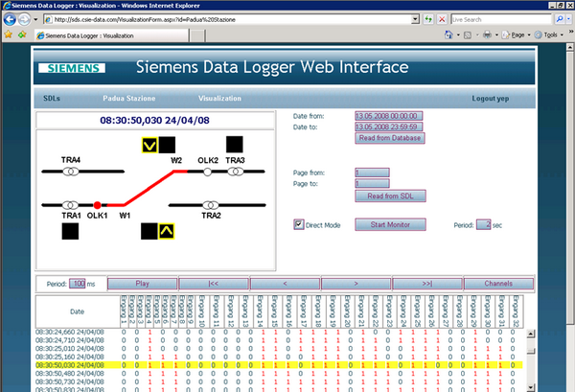Click the red Stop loading icon
This screenshot has height=392, width=575.
442,19
